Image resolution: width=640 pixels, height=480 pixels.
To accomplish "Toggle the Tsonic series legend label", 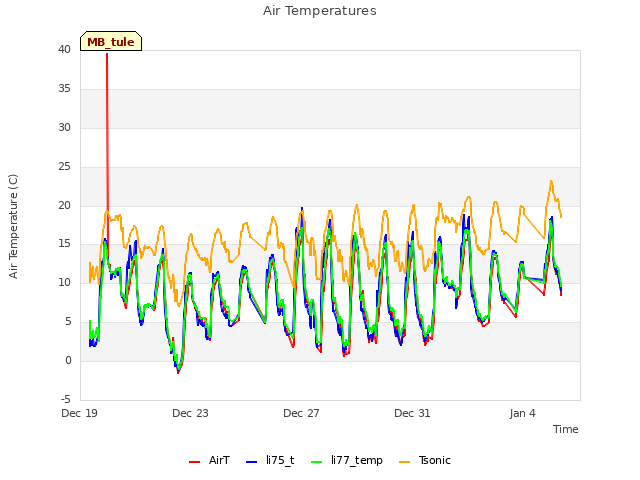I will click(434, 460).
